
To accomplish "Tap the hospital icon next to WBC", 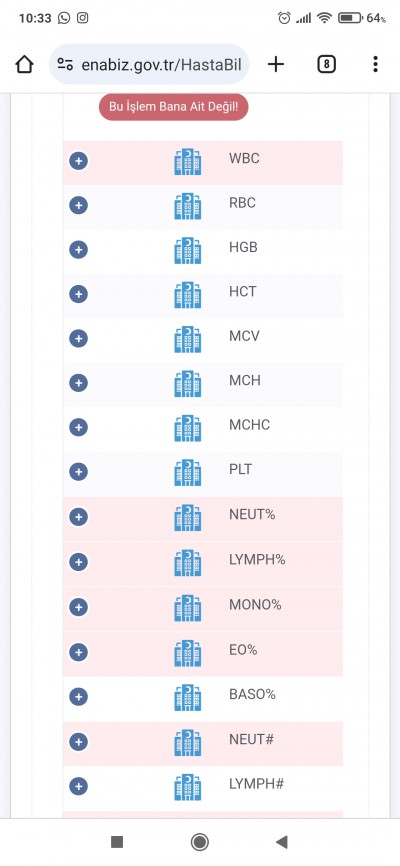I will coord(187,162).
